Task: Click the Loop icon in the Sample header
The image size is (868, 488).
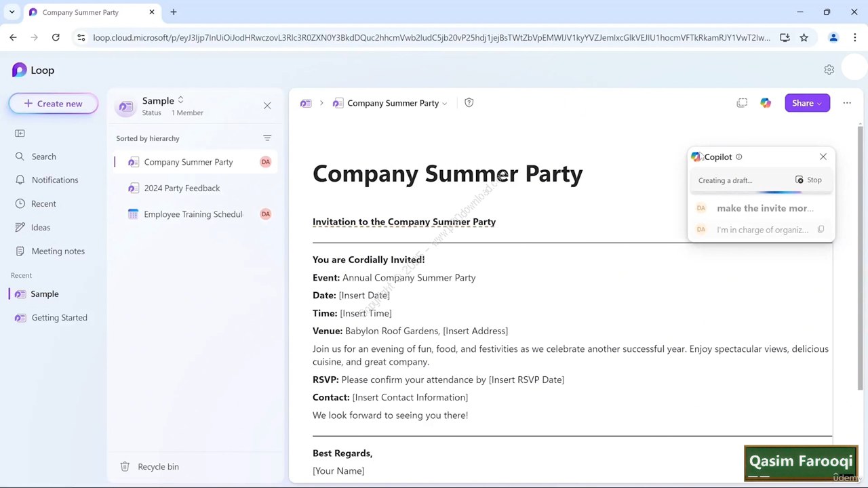Action: click(125, 106)
